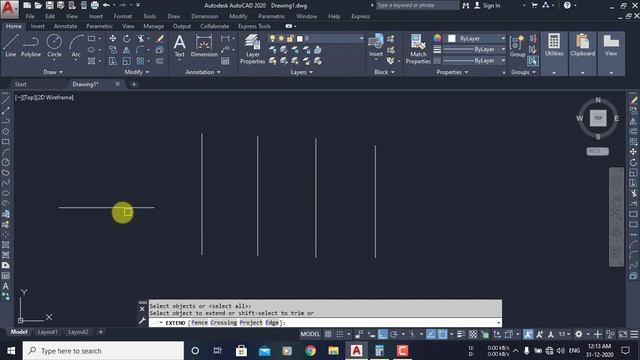
Task: Select the Line tool
Action: [11, 45]
